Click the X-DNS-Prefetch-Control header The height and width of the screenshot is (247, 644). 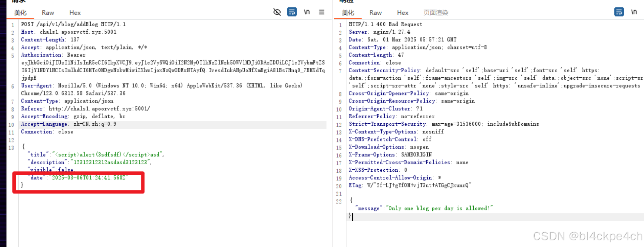[390, 139]
